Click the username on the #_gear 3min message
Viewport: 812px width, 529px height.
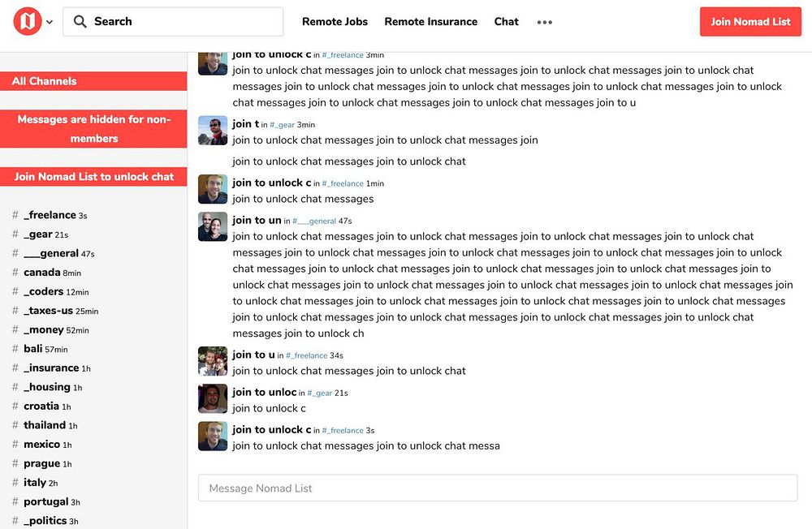click(245, 123)
